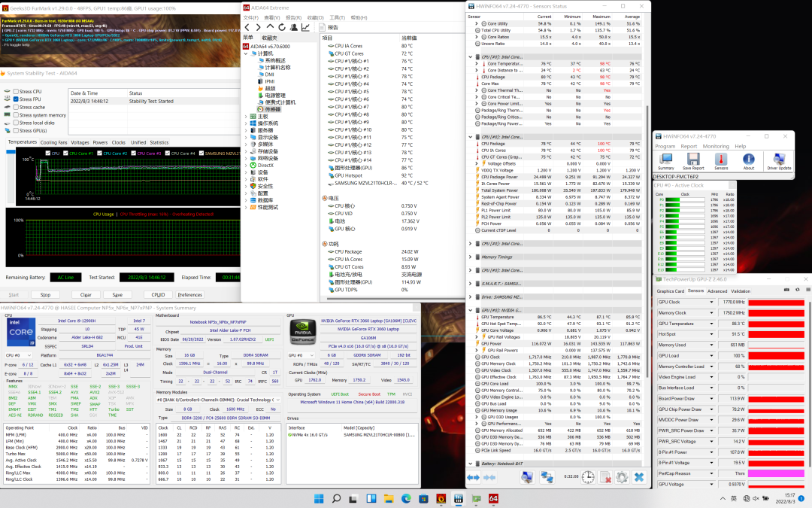Open Monitoring menu in HWiNFO64

[716, 146]
